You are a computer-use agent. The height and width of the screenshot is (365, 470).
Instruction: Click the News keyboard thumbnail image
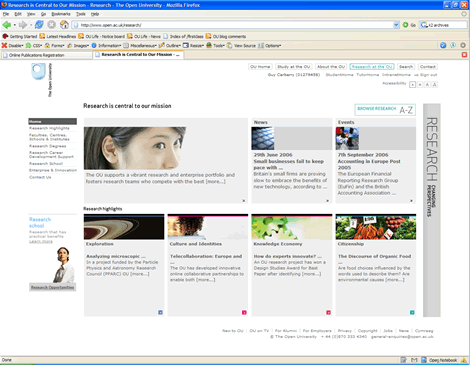click(263, 138)
